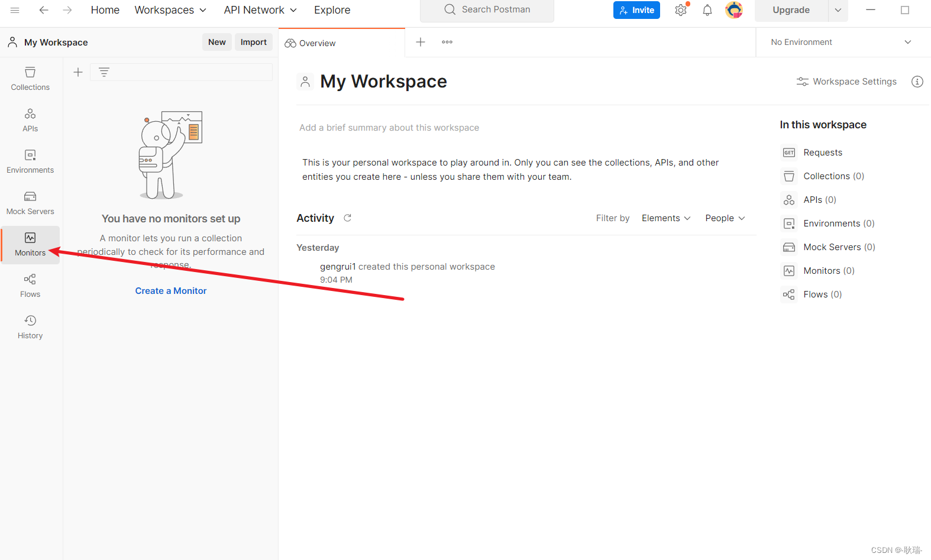Image resolution: width=931 pixels, height=560 pixels.
Task: Open the No Environment selector
Action: (841, 42)
